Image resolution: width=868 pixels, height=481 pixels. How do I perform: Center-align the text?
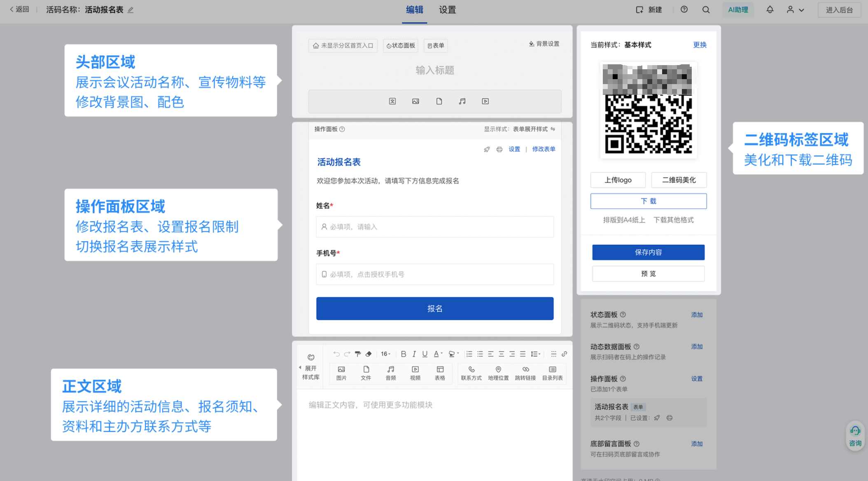tap(502, 354)
